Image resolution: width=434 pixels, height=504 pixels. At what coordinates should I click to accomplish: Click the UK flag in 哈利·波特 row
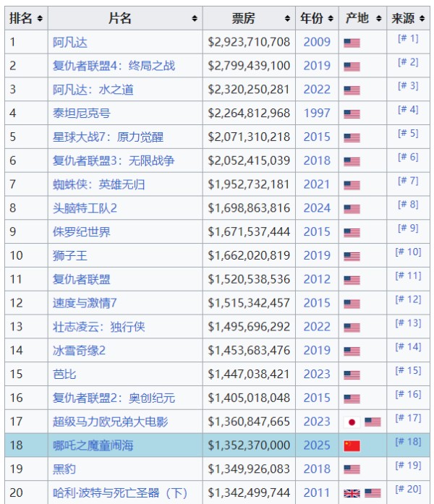pyautogui.click(x=352, y=493)
